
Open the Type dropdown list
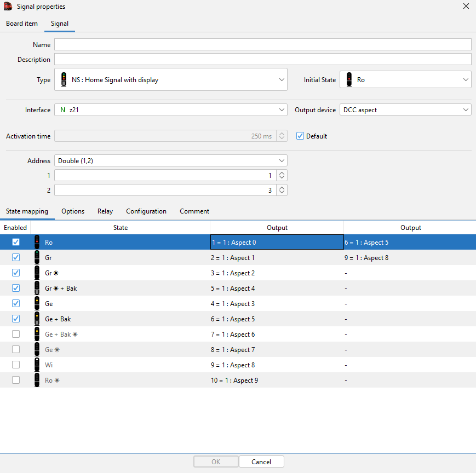[x=282, y=79]
